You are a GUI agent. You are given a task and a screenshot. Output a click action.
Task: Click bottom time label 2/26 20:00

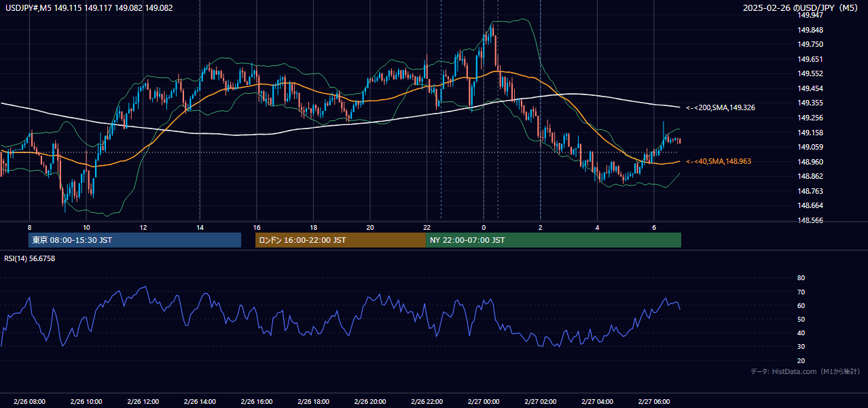pyautogui.click(x=369, y=402)
